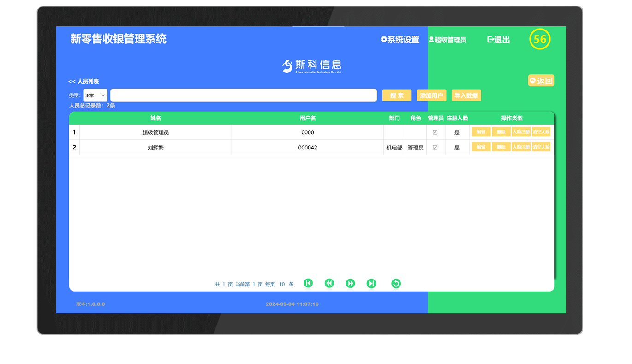Image resolution: width=632 pixels, height=364 pixels.
Task: Toggle the 管理员 checkbox for 超级管理员
Action: tap(434, 132)
